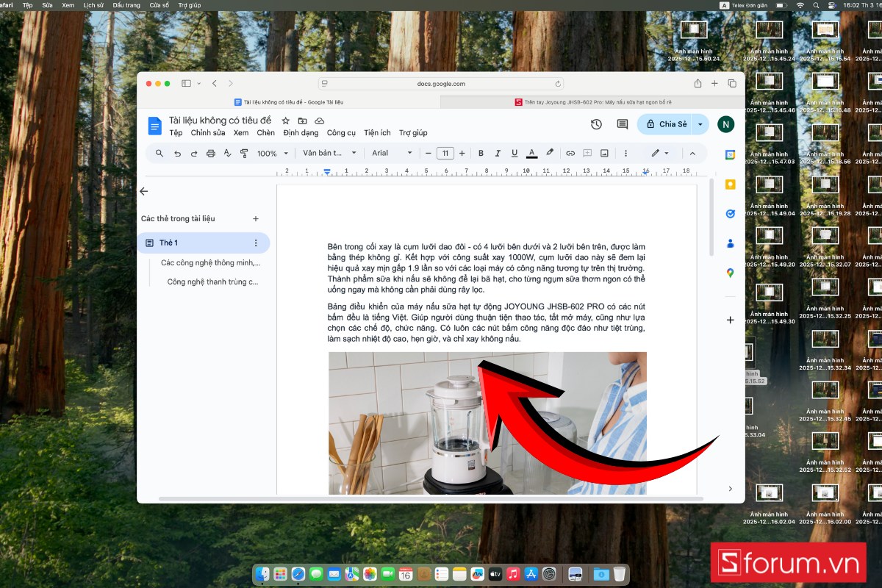Click the print icon in toolbar
This screenshot has height=588, width=882.
tap(211, 154)
